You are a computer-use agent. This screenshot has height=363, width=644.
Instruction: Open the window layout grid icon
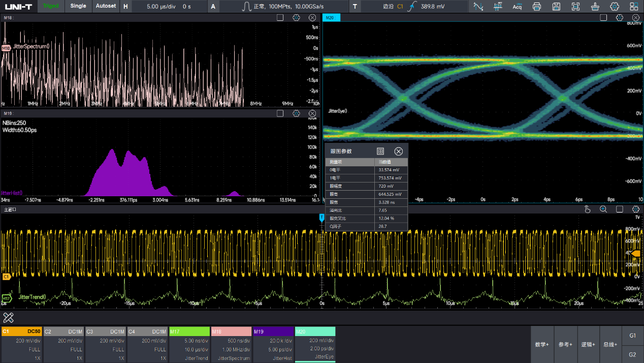pyautogui.click(x=634, y=7)
